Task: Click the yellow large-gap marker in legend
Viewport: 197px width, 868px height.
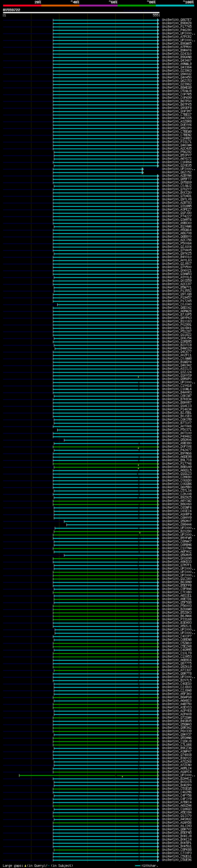Action: [x=25, y=866]
